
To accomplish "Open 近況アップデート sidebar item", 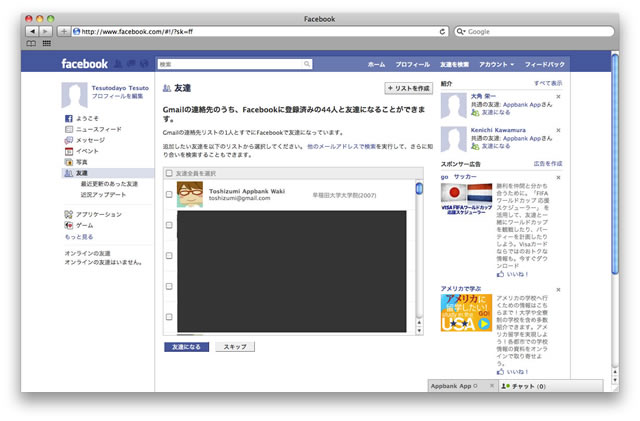I will pyautogui.click(x=103, y=195).
